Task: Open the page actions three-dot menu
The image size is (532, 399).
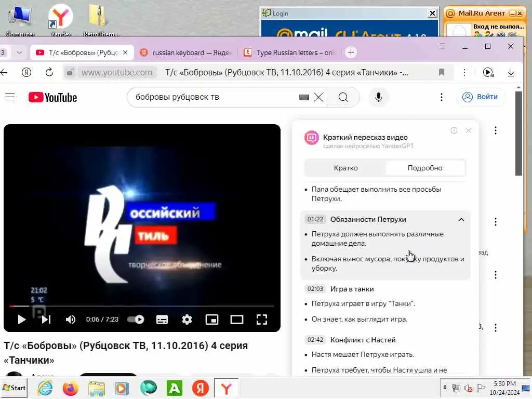Action: pos(464,72)
